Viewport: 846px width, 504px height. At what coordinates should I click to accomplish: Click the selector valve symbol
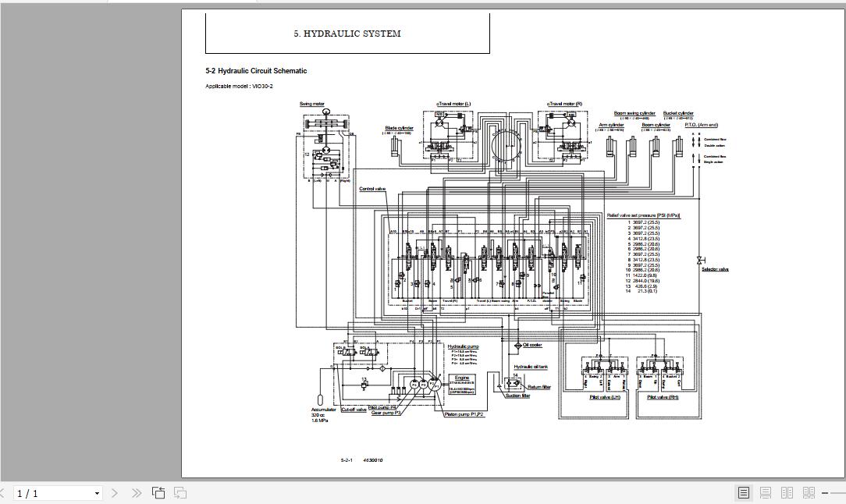pyautogui.click(x=701, y=260)
